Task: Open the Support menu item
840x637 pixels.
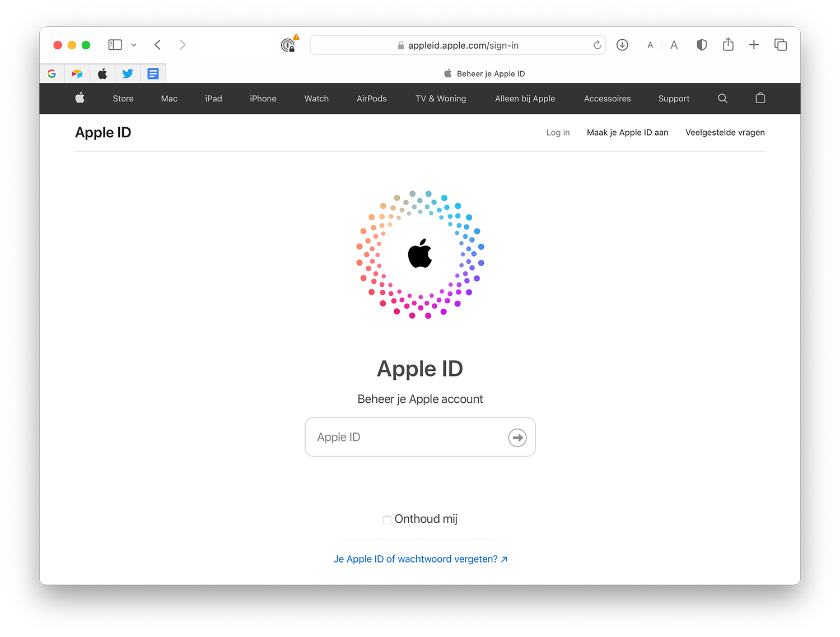Action: (x=674, y=99)
